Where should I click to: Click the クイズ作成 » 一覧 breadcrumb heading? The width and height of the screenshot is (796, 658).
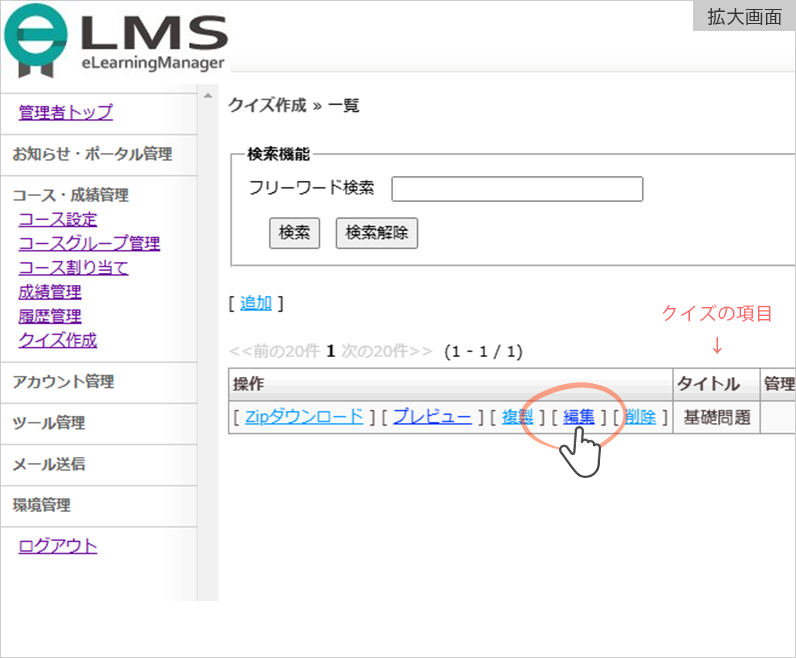294,106
